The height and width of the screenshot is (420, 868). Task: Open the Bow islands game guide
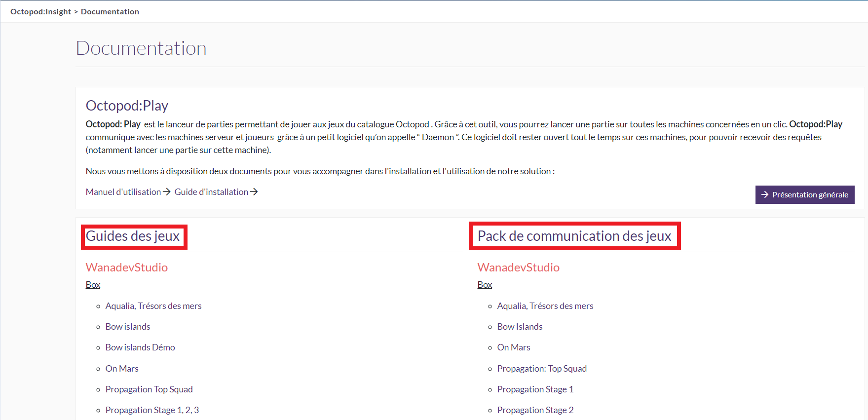[x=128, y=327]
